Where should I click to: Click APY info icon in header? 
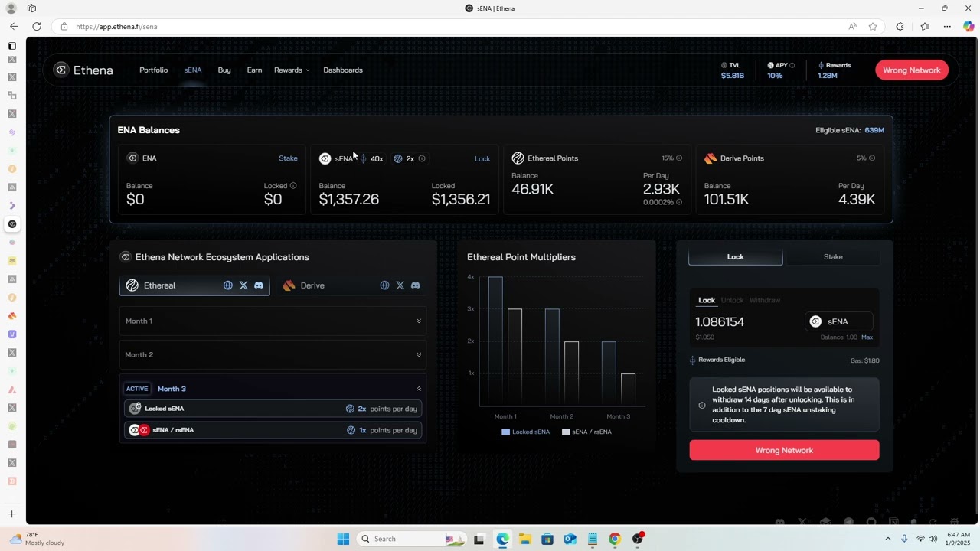[792, 66]
